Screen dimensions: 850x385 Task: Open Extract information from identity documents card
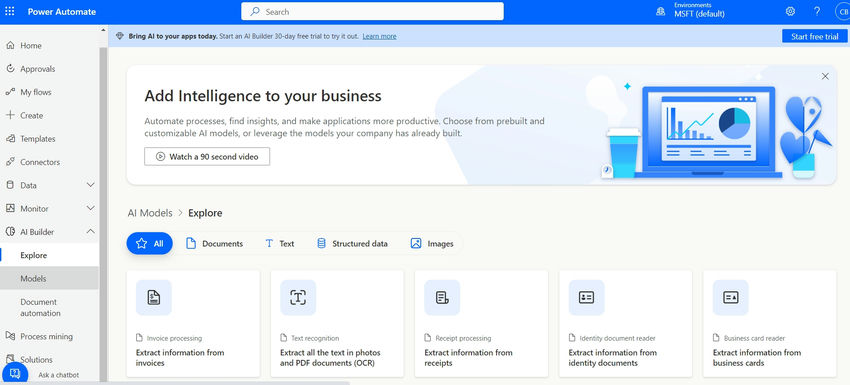point(626,323)
